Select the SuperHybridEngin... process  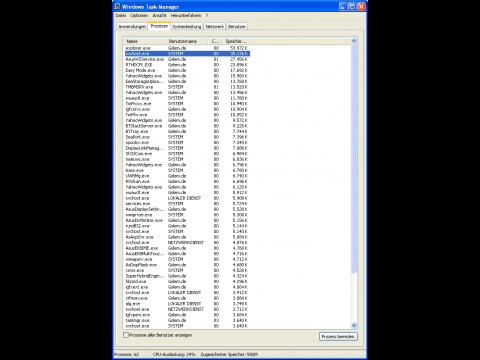pyautogui.click(x=187, y=276)
